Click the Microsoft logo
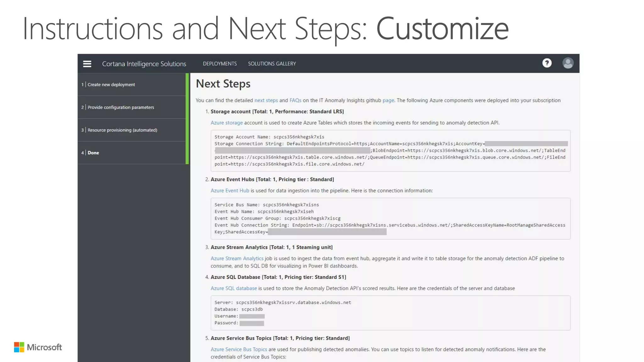The height and width of the screenshot is (362, 644). [38, 347]
